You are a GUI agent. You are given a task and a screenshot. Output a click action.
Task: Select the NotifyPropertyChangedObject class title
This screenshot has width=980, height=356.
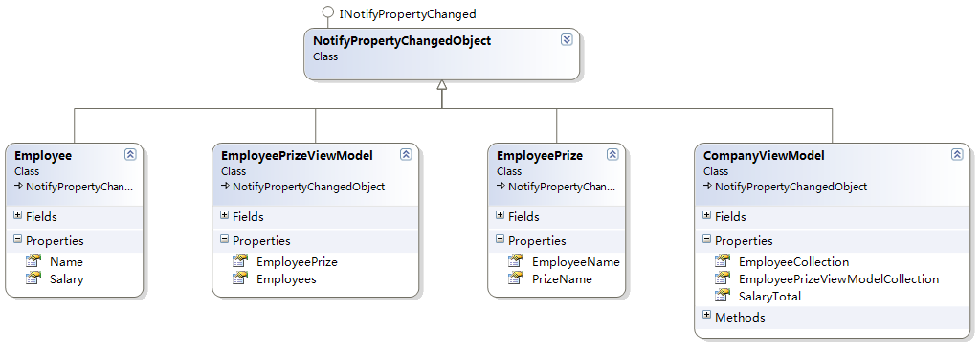tap(402, 41)
